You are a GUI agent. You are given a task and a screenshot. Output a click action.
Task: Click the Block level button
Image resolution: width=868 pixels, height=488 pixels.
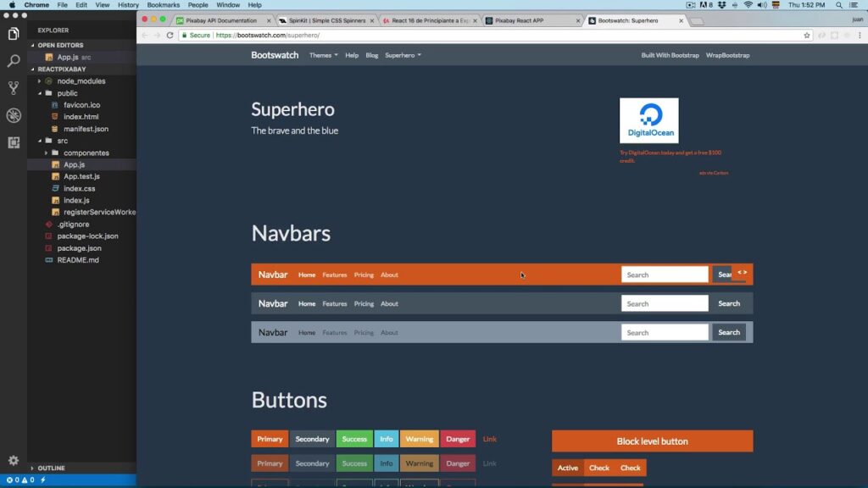(652, 441)
